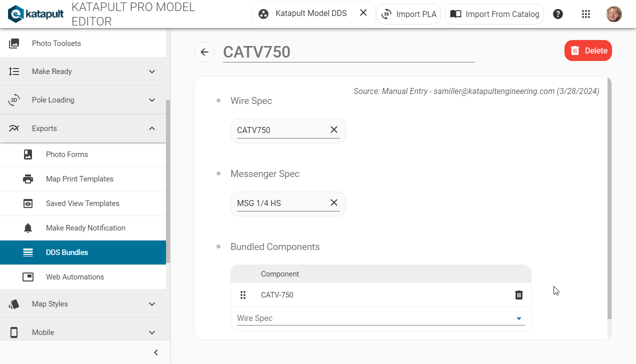Clear the CATV750 wire spec field
636x364 pixels.
pos(334,130)
